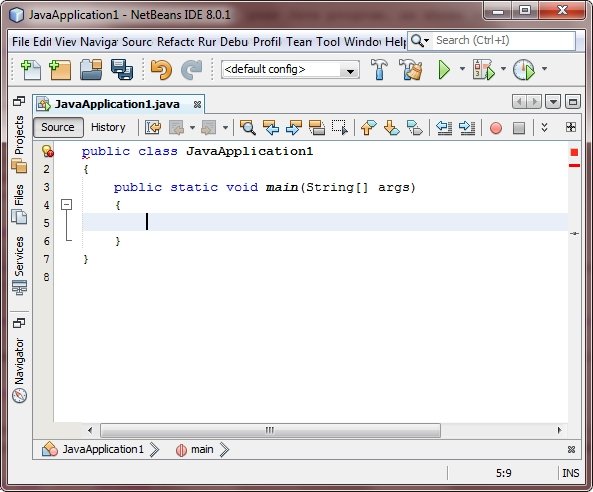593x492 pixels.
Task: Switch to History view
Action: [x=108, y=127]
